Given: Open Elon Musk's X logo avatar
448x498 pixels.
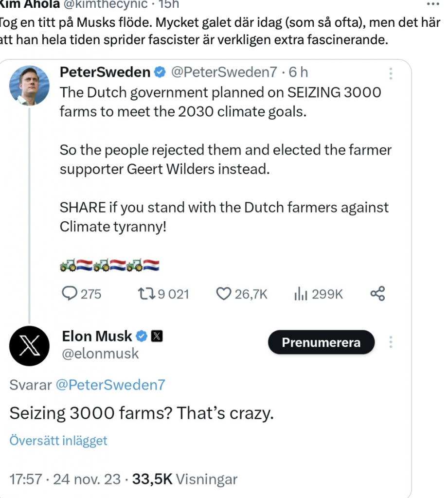Looking at the screenshot, I should pos(29,346).
